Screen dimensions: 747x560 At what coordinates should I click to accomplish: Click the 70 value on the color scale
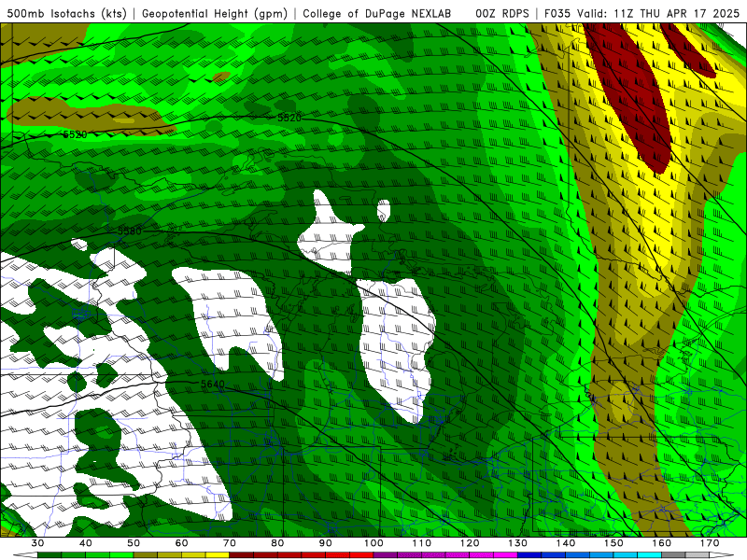[x=230, y=543]
